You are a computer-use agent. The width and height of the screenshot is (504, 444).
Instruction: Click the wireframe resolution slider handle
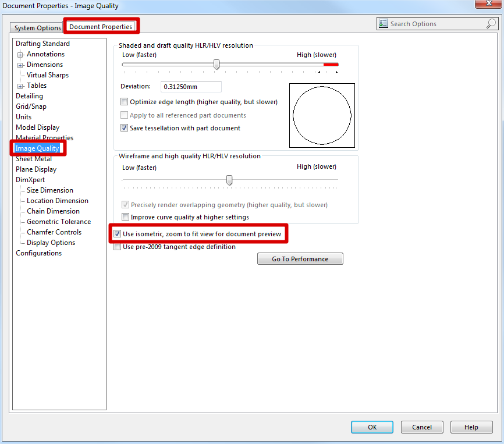point(229,180)
